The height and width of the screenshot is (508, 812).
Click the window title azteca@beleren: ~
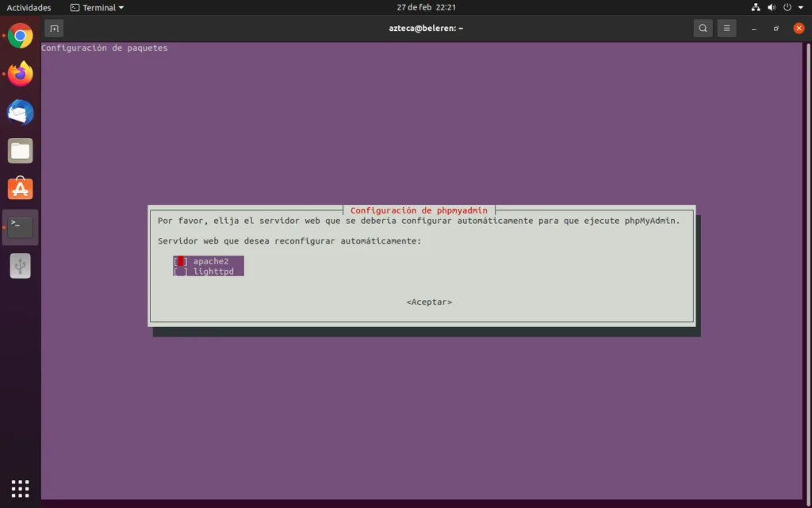[426, 29]
